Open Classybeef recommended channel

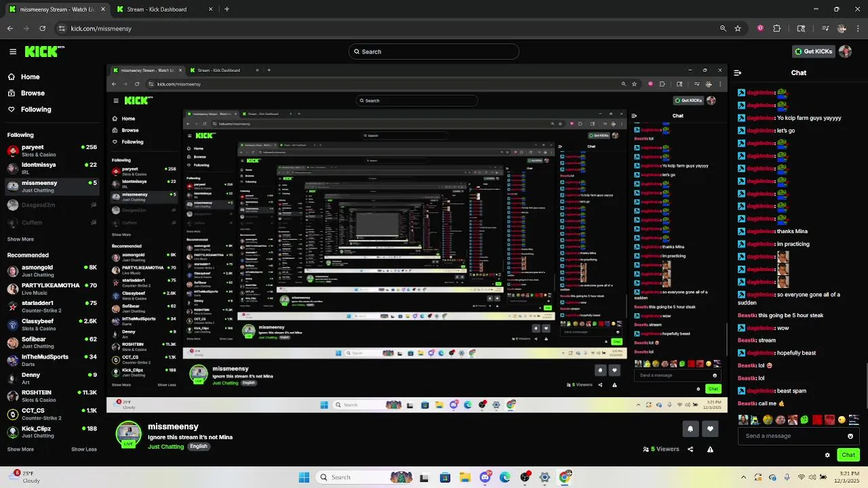tap(52, 325)
